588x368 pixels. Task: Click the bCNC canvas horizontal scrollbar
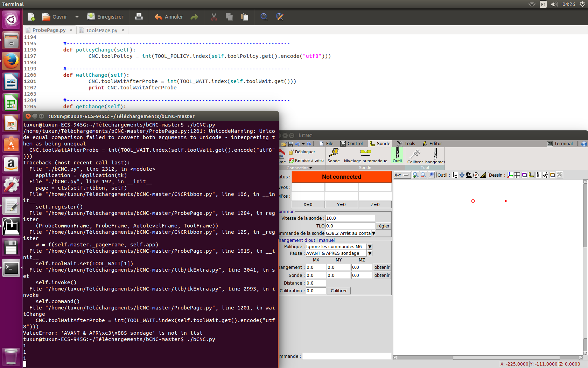pyautogui.click(x=488, y=357)
